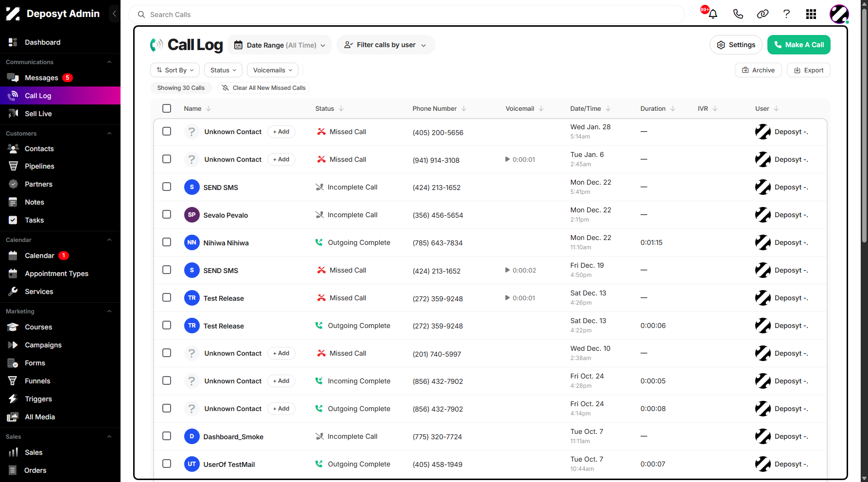Open the Filter calls by user dropdown

click(x=385, y=45)
